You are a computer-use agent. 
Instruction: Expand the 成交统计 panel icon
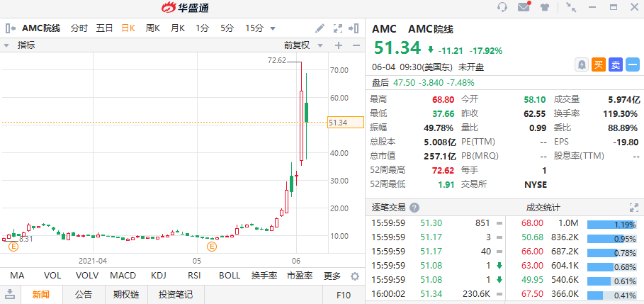pyautogui.click(x=633, y=208)
